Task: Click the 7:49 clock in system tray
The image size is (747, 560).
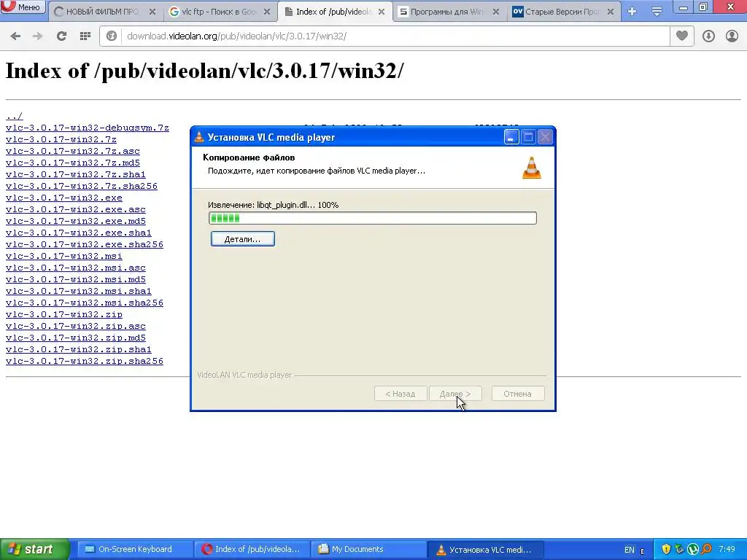Action: [727, 550]
